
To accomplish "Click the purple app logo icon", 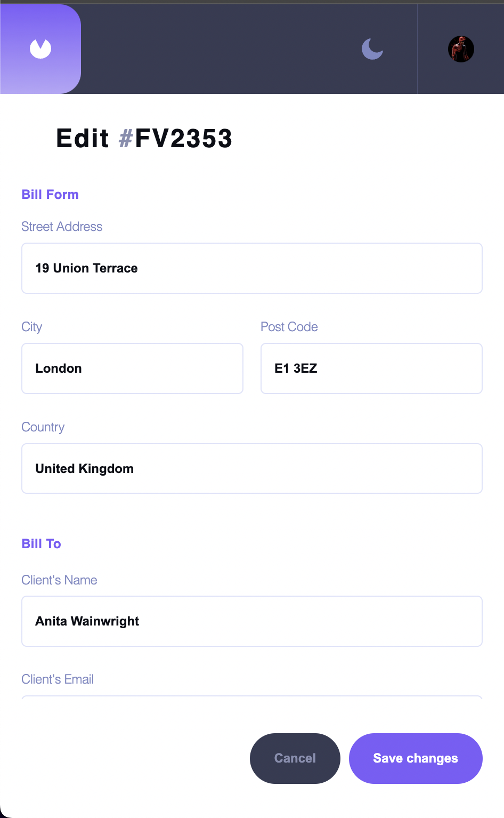I will tap(40, 48).
